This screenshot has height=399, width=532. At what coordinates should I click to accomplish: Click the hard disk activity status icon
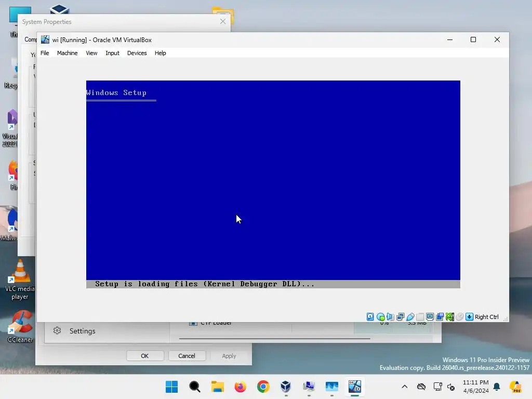click(370, 317)
